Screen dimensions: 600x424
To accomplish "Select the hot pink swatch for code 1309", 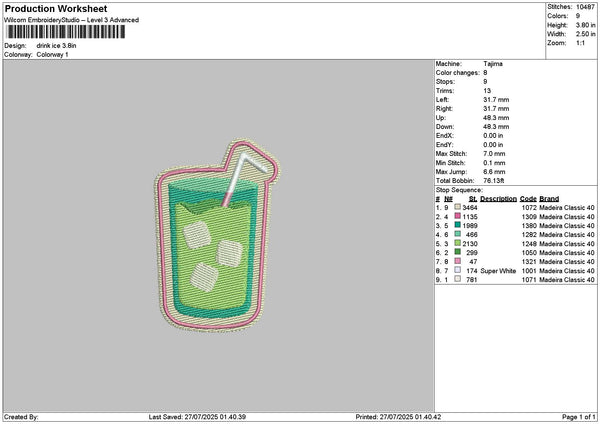I will (x=457, y=215).
